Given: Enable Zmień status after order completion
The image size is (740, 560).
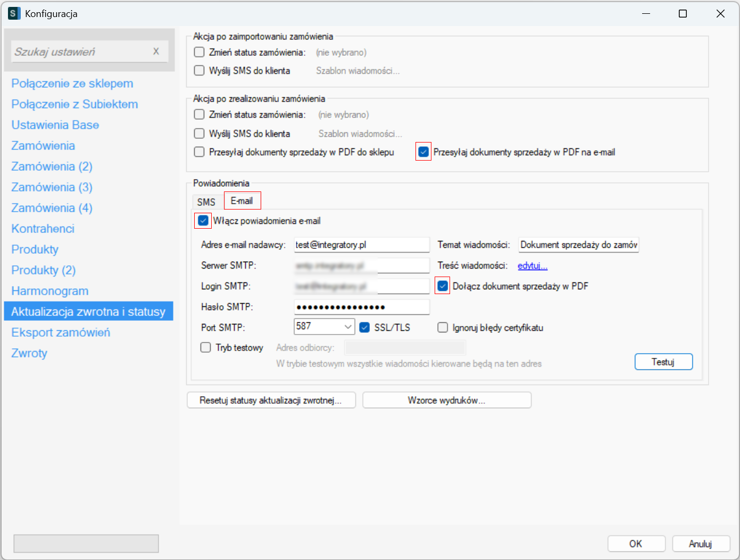Looking at the screenshot, I should coord(199,114).
